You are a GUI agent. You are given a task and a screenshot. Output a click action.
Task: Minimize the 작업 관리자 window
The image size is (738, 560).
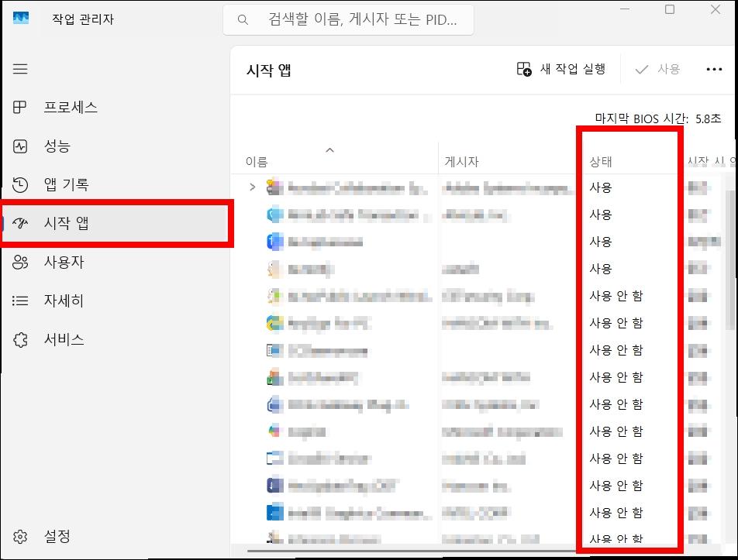tap(625, 9)
